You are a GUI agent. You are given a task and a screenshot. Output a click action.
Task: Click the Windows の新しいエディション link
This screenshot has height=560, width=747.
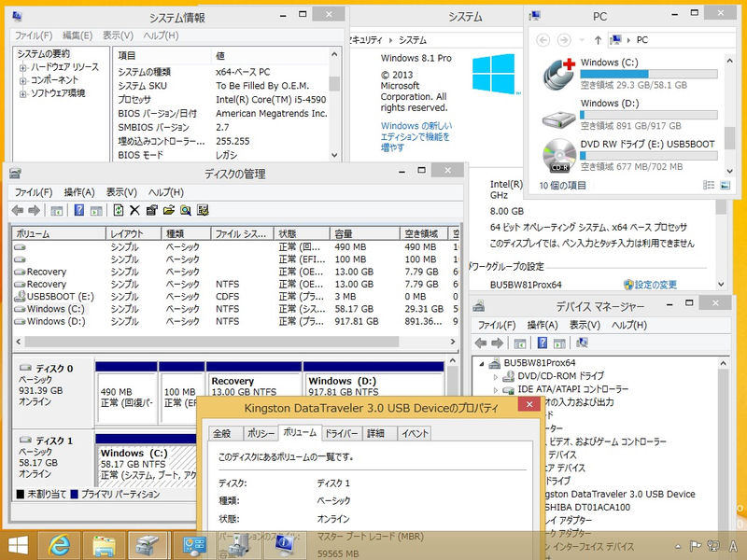[416, 136]
